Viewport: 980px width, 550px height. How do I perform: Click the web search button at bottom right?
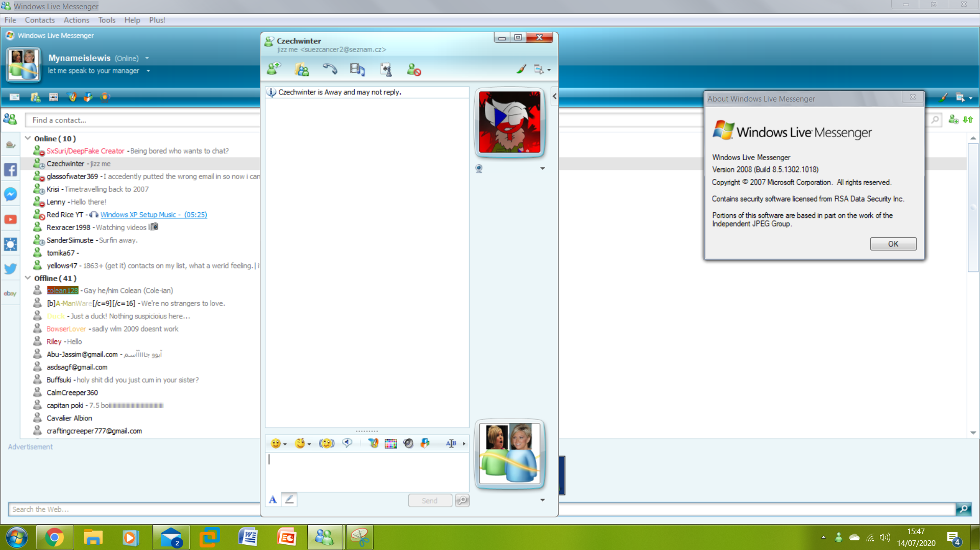pos(964,509)
